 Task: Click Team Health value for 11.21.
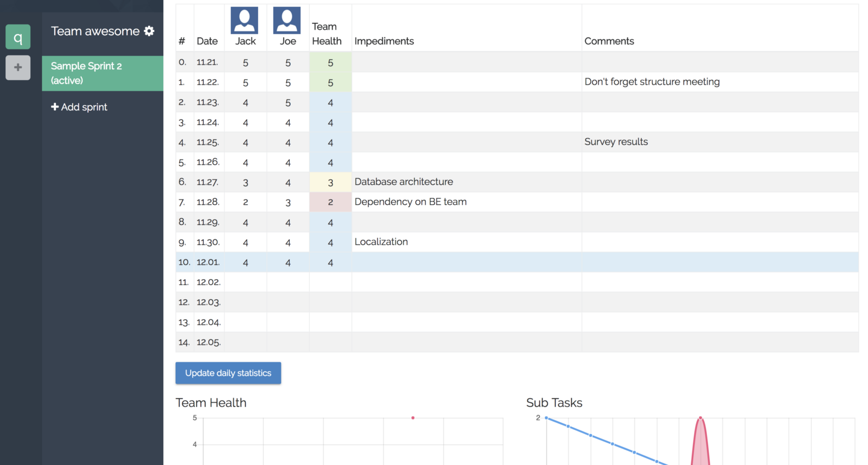(x=330, y=63)
